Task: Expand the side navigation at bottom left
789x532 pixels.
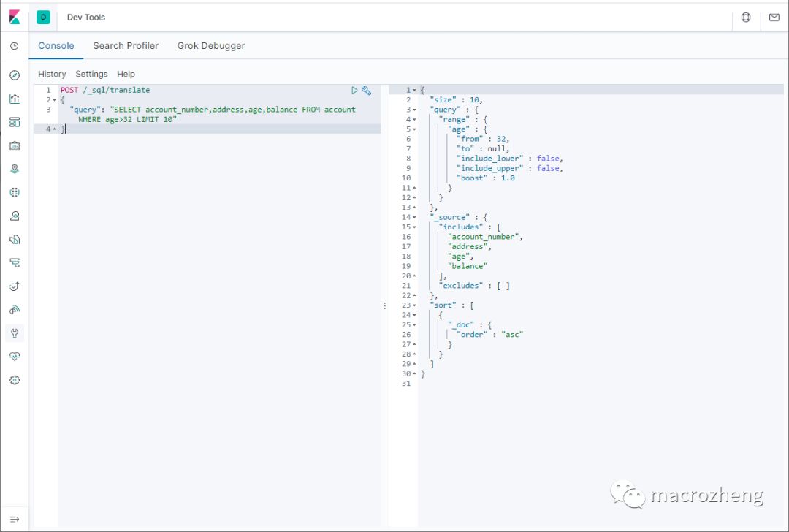Action: click(15, 519)
